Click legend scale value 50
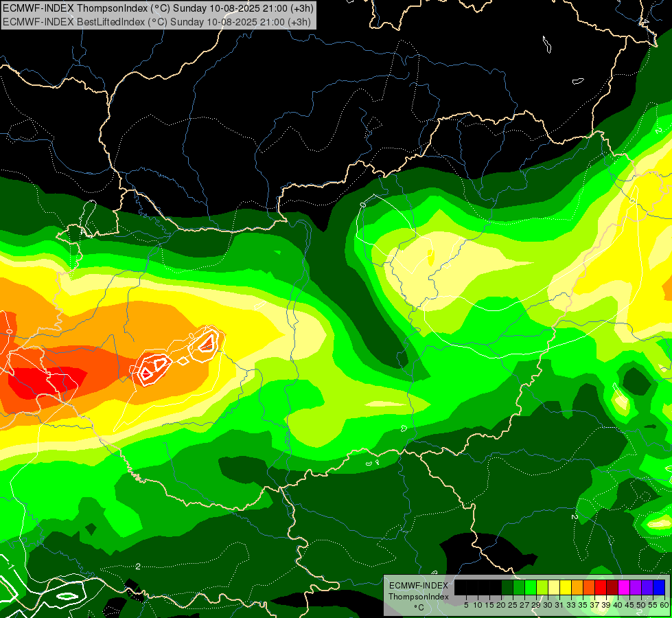 click(x=641, y=605)
